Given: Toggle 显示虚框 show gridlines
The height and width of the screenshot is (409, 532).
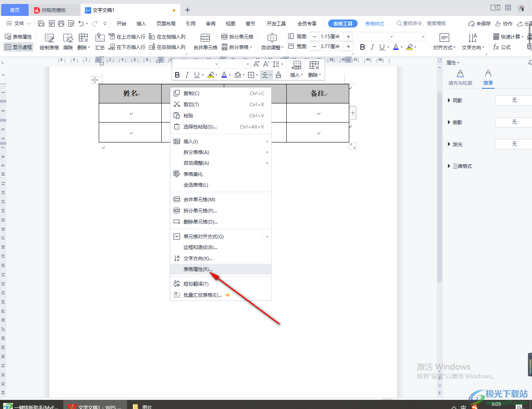Looking at the screenshot, I should tap(18, 47).
